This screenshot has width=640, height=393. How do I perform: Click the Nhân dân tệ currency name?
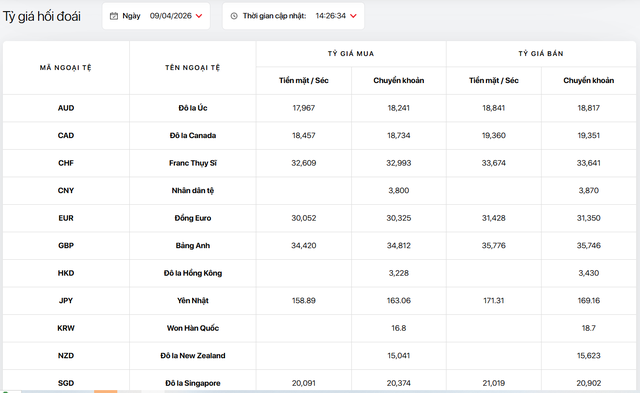tap(193, 191)
